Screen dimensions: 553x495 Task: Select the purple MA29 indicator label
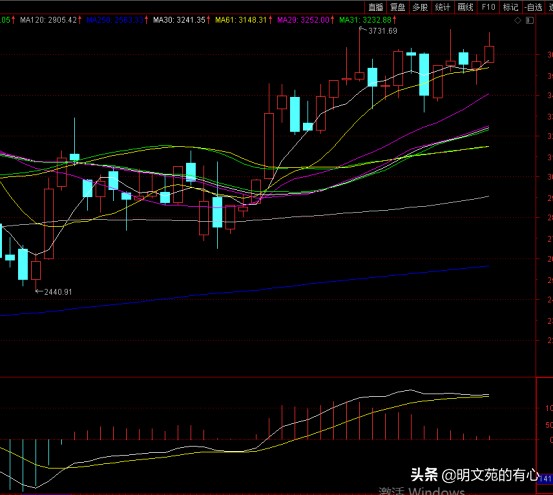pos(305,20)
